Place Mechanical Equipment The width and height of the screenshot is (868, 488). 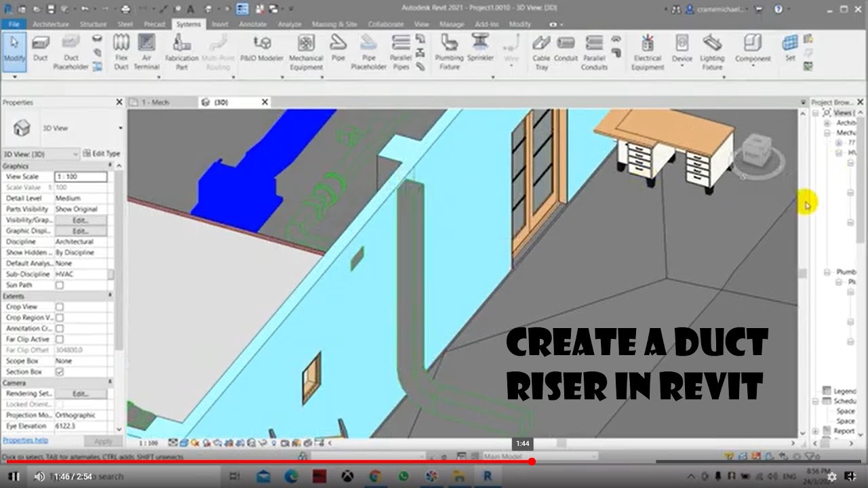click(x=306, y=53)
